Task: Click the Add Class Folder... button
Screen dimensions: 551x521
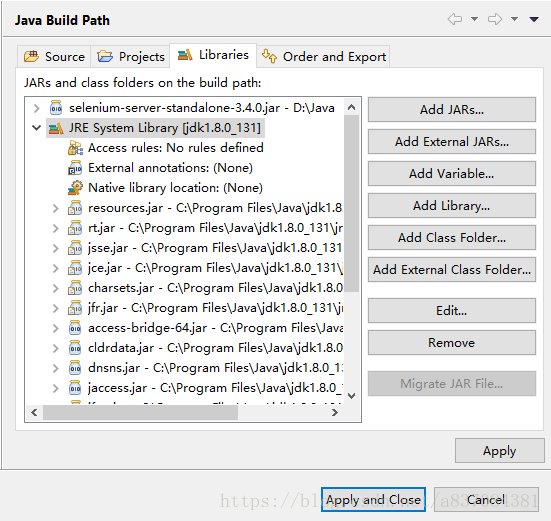Action: 452,237
